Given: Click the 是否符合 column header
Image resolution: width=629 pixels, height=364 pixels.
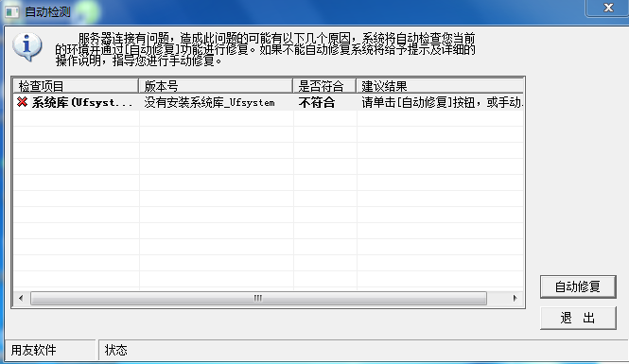Looking at the screenshot, I should coord(324,86).
